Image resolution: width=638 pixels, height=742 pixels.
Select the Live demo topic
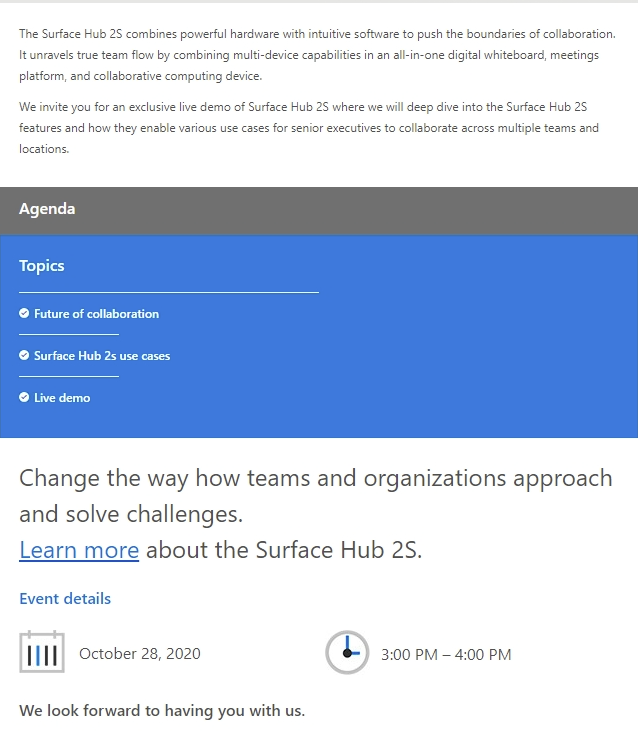(62, 398)
